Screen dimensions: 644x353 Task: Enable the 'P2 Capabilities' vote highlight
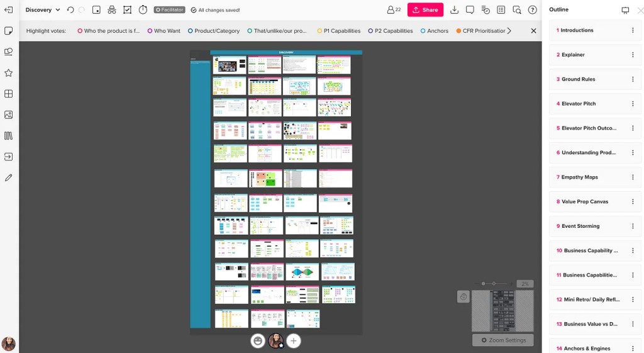pyautogui.click(x=391, y=31)
